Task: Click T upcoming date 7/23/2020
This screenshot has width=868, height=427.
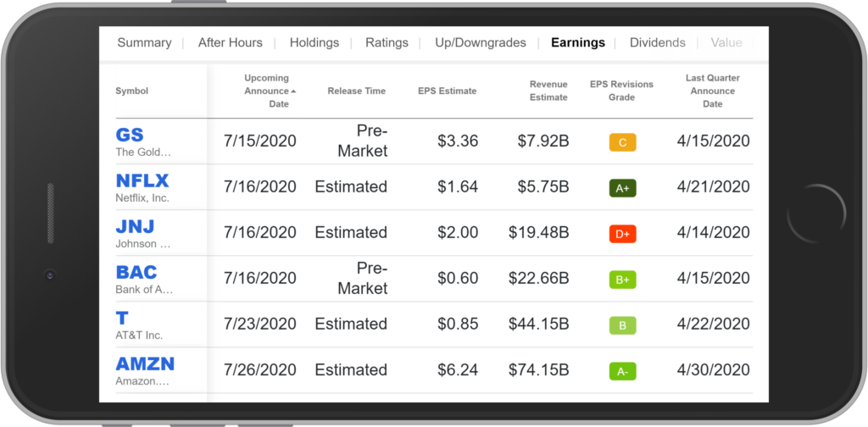Action: pyautogui.click(x=259, y=324)
